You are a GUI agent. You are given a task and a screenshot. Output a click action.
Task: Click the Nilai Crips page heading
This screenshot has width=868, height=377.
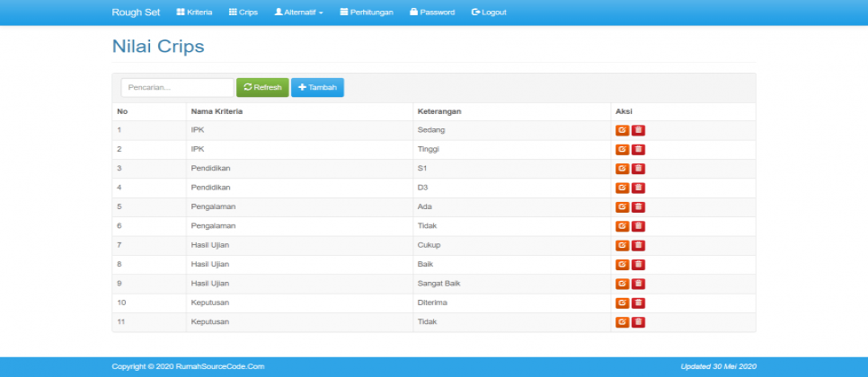158,47
